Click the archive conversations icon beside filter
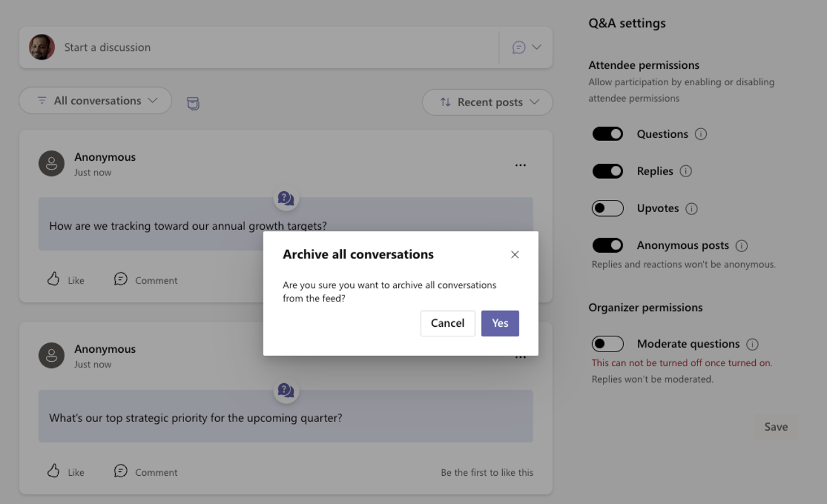Viewport: 827px width, 504px height. coord(193,104)
